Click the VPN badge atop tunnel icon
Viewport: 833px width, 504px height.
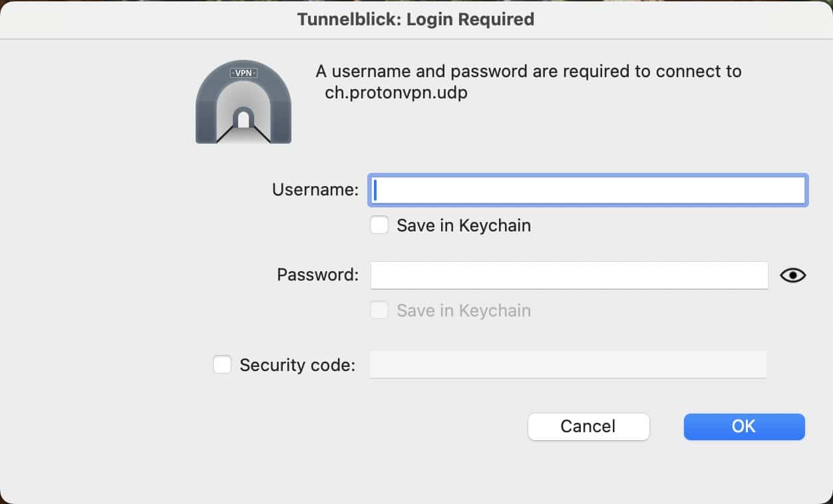pyautogui.click(x=244, y=72)
